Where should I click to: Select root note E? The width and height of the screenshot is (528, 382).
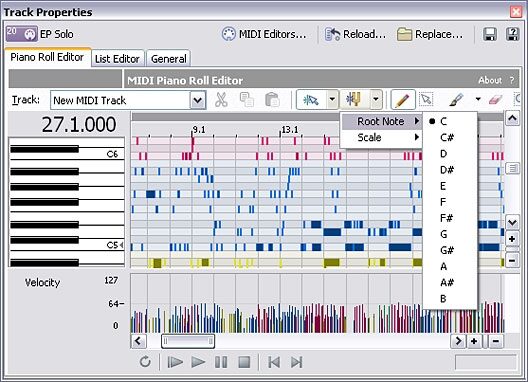(x=450, y=186)
